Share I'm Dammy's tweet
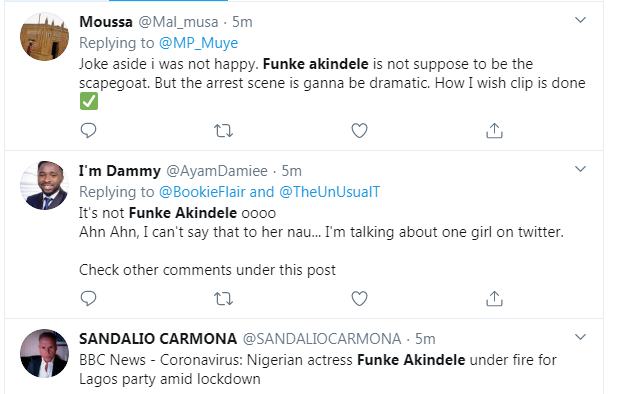 click(494, 298)
